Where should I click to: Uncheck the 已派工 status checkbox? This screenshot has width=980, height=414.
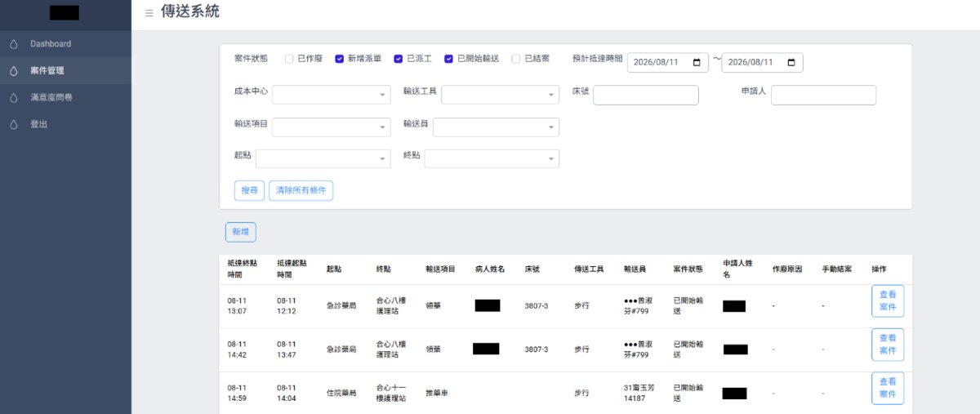399,59
